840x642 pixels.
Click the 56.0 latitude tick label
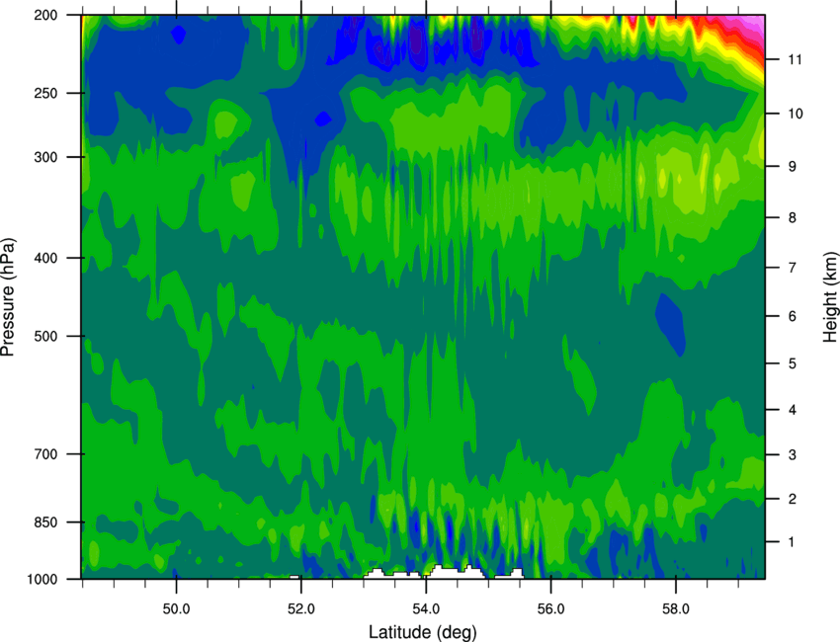click(x=550, y=609)
